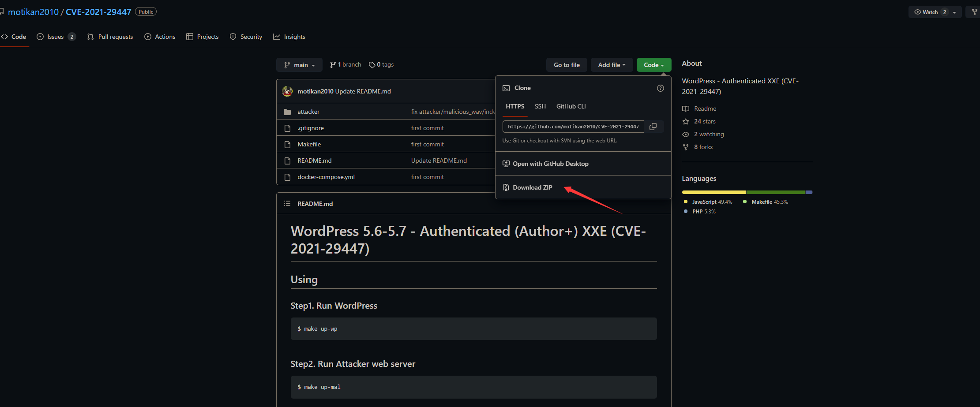The height and width of the screenshot is (407, 980).
Task: Open the main branch selector dropdown
Action: [x=300, y=65]
